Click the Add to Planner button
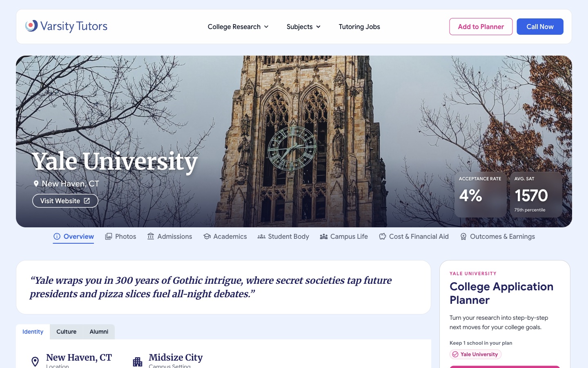The height and width of the screenshot is (368, 588). [481, 27]
